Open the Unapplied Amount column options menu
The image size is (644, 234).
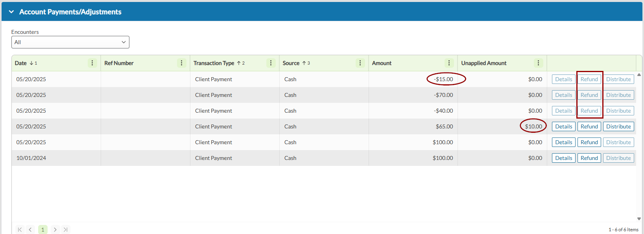[x=538, y=63]
